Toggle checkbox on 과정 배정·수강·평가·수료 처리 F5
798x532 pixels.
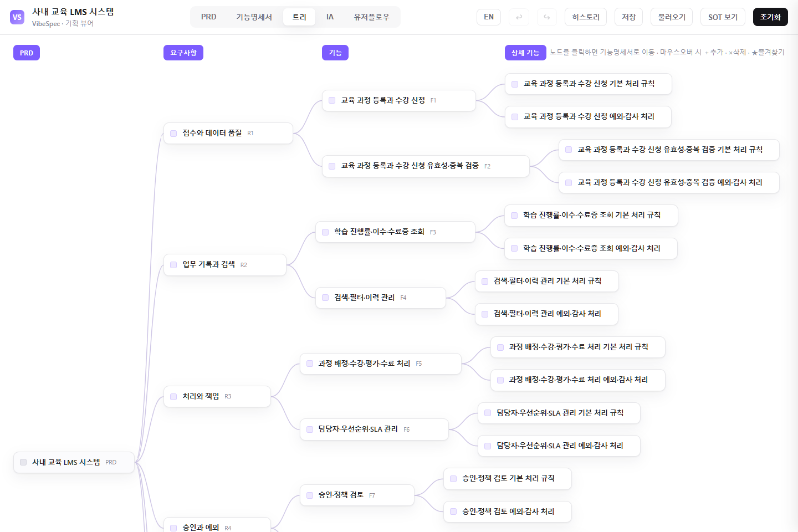click(310, 364)
